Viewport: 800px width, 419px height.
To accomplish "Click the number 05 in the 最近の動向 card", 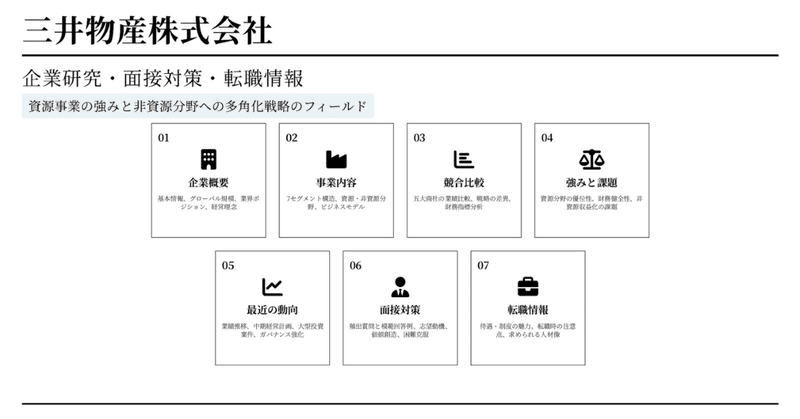I will (x=228, y=265).
